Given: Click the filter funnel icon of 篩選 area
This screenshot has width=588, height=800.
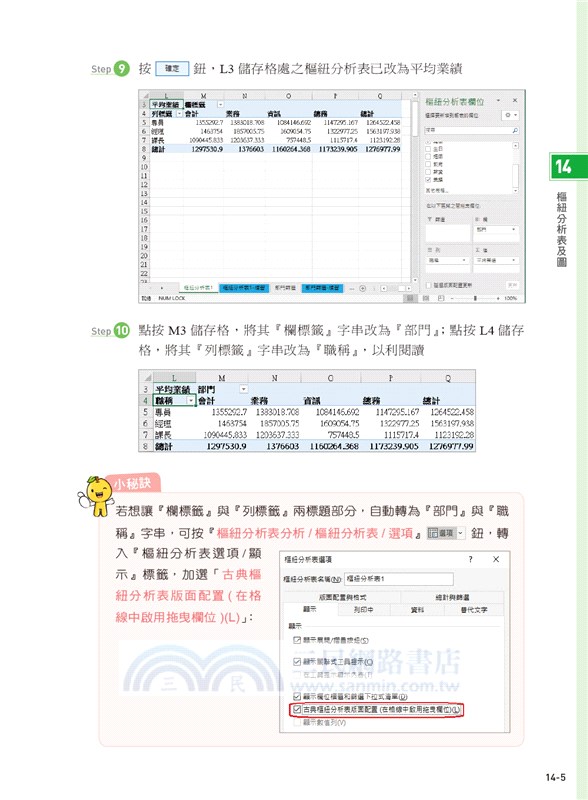Looking at the screenshot, I should click(x=430, y=219).
